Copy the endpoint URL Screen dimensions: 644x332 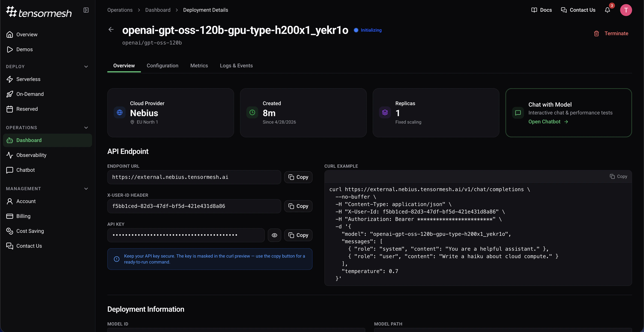coord(298,177)
